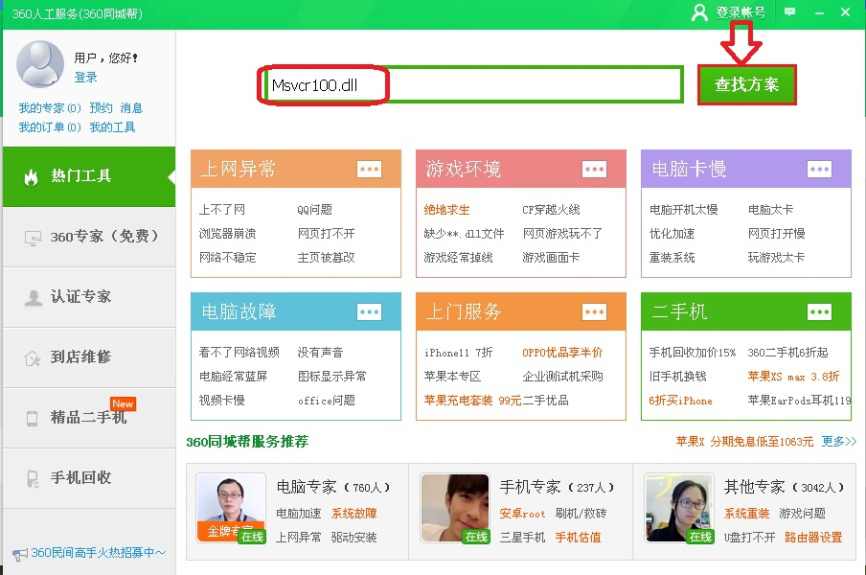The image size is (866, 575).
Task: Select 6折买iPhone item
Action: pos(680,400)
